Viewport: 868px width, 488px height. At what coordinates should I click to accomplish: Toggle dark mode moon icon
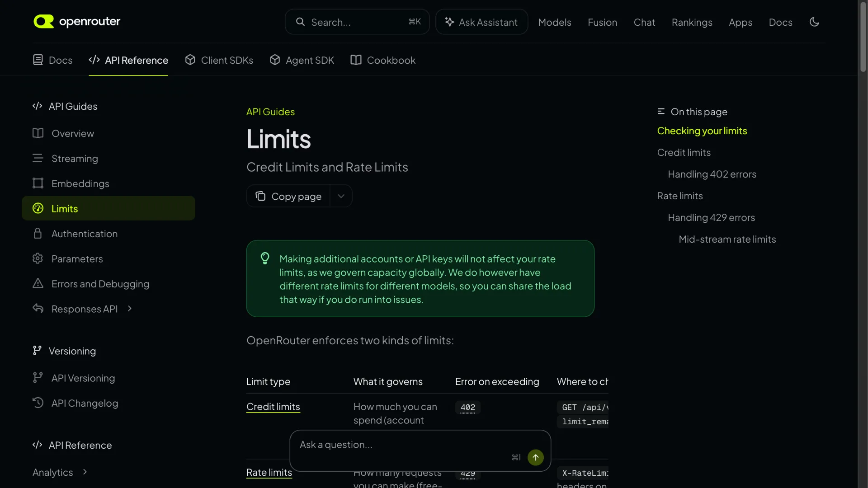[x=814, y=22]
